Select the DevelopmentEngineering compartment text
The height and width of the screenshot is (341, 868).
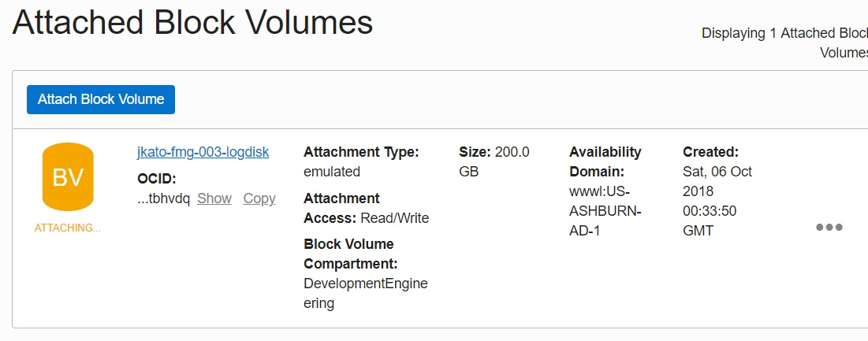click(365, 292)
